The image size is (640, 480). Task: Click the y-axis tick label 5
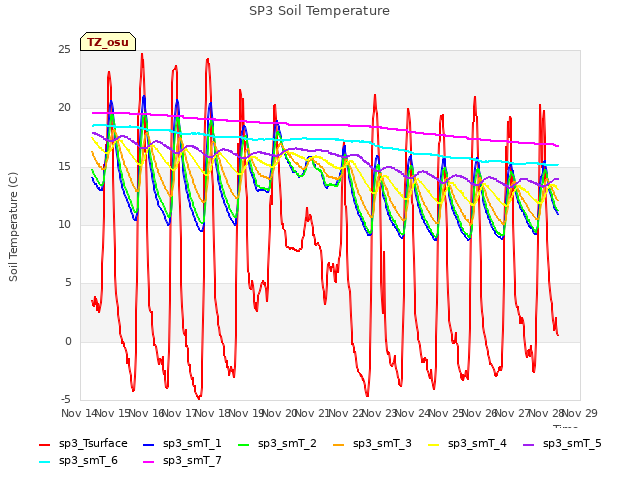[68, 283]
